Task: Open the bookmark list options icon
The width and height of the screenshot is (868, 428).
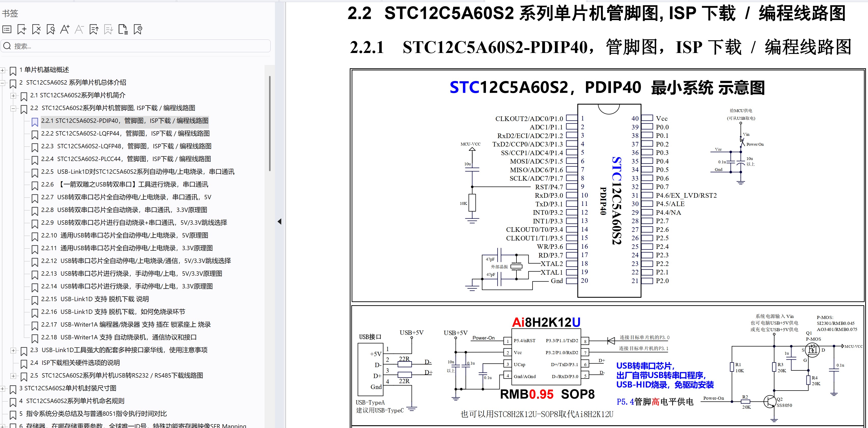Action: [7, 30]
